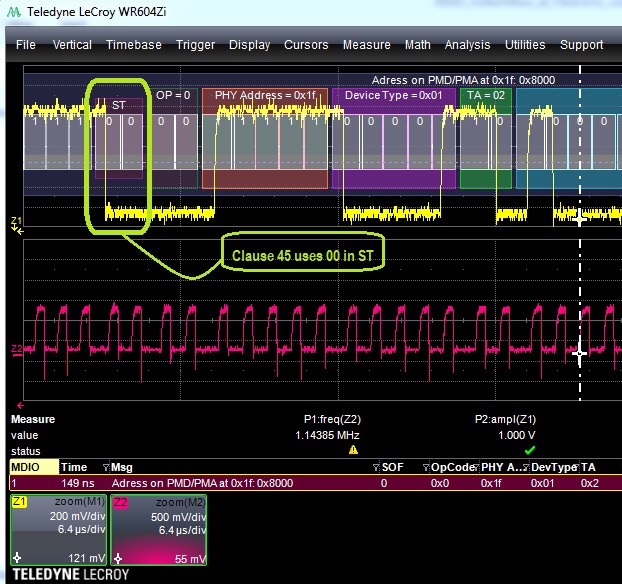
Task: Click the yellow warning icon under P1 status
Action: (x=351, y=450)
